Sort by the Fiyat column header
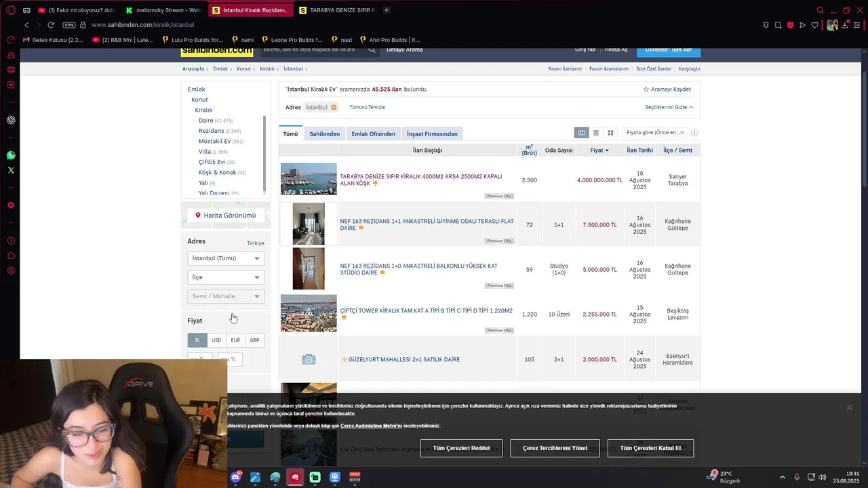868x488 pixels. 599,150
